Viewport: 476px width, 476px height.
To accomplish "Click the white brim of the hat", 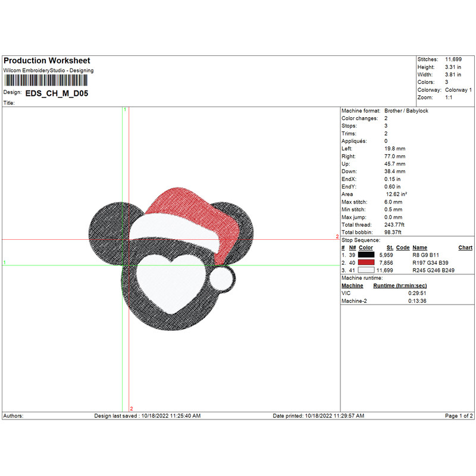I will pyautogui.click(x=173, y=228).
